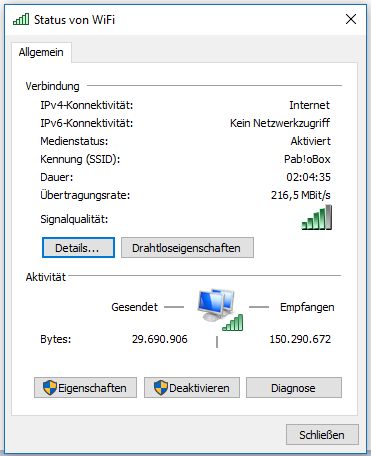Click the Schließen button
The width and height of the screenshot is (371, 456).
[322, 435]
